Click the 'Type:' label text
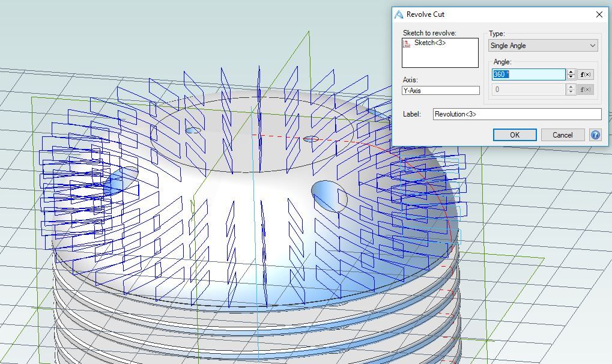Image resolution: width=612 pixels, height=364 pixels. click(x=497, y=34)
